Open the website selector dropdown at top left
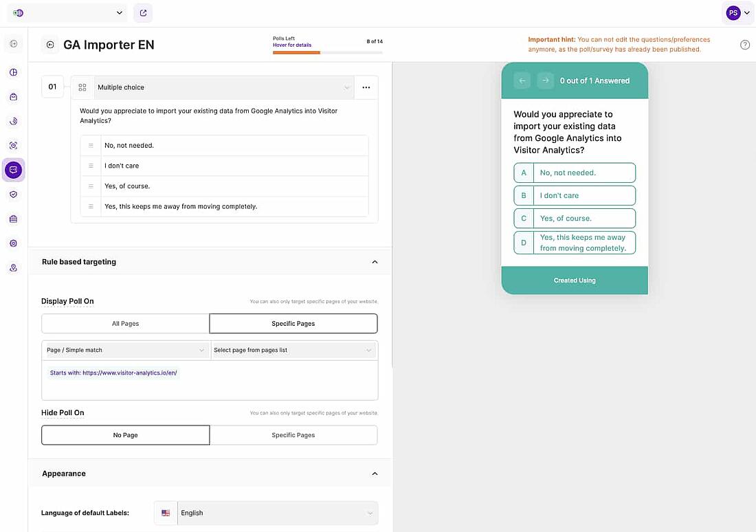Image resolution: width=756 pixels, height=532 pixels. (x=67, y=13)
